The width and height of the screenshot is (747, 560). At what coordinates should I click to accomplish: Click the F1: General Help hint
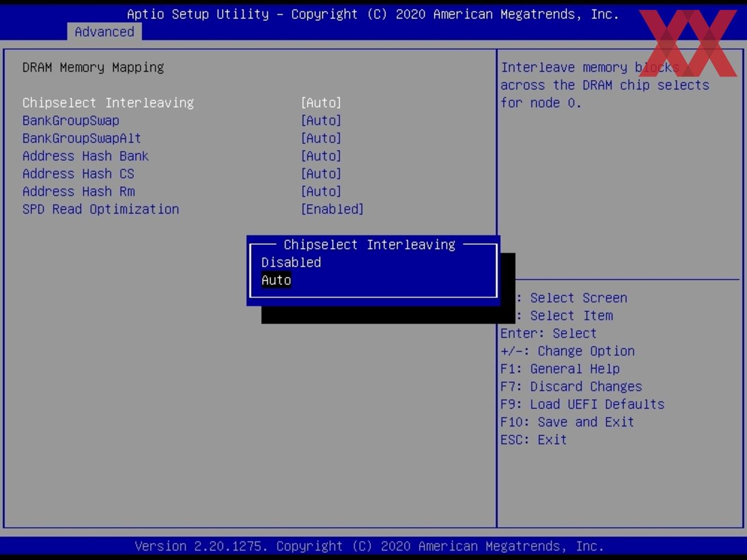560,369
